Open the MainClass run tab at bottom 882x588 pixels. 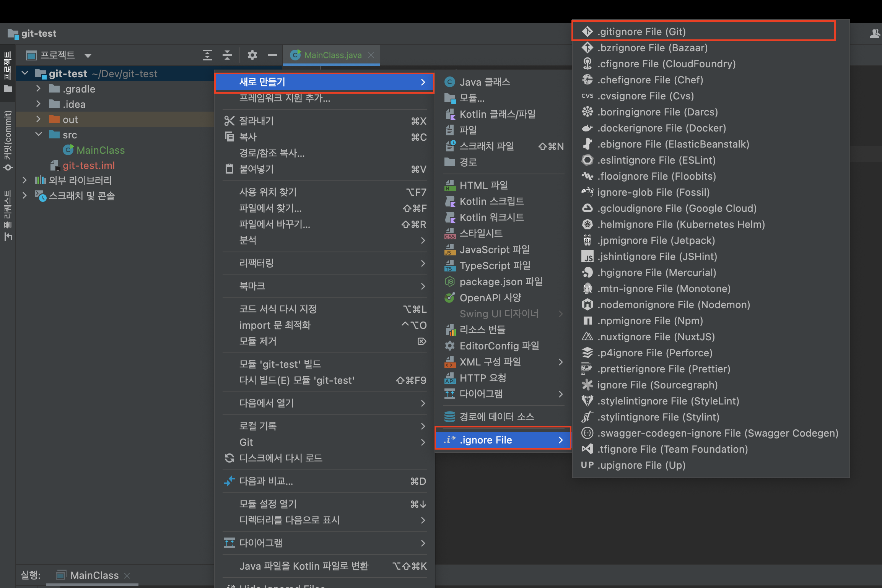94,575
